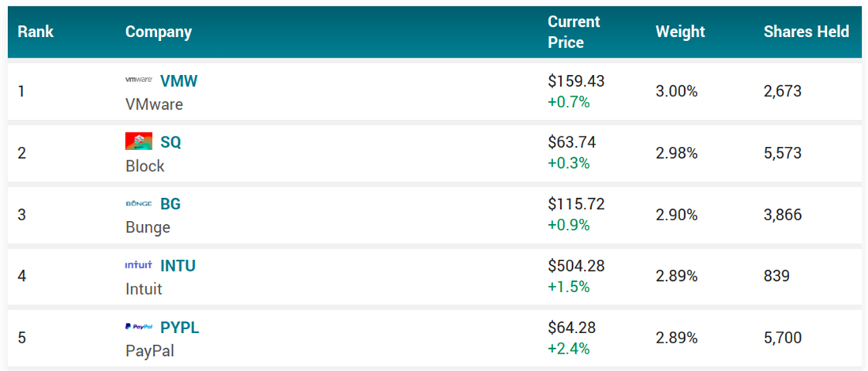The width and height of the screenshot is (868, 371).
Task: Click the Bunge logo icon
Action: [x=139, y=204]
